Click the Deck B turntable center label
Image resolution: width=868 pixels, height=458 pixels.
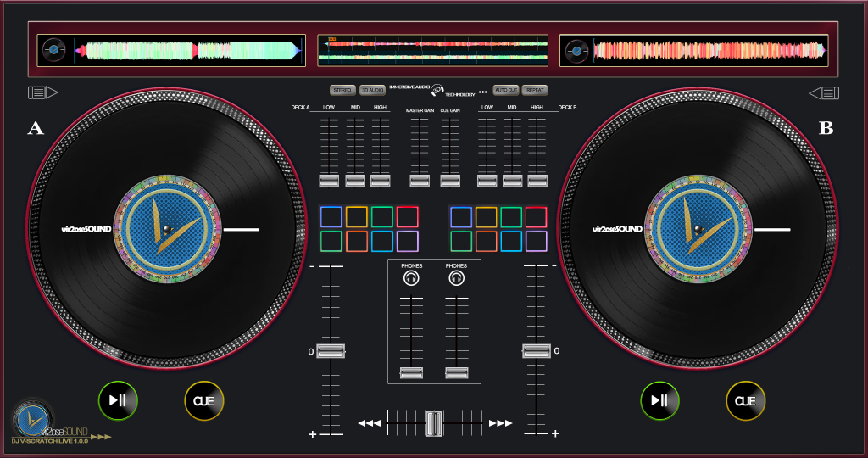point(698,229)
